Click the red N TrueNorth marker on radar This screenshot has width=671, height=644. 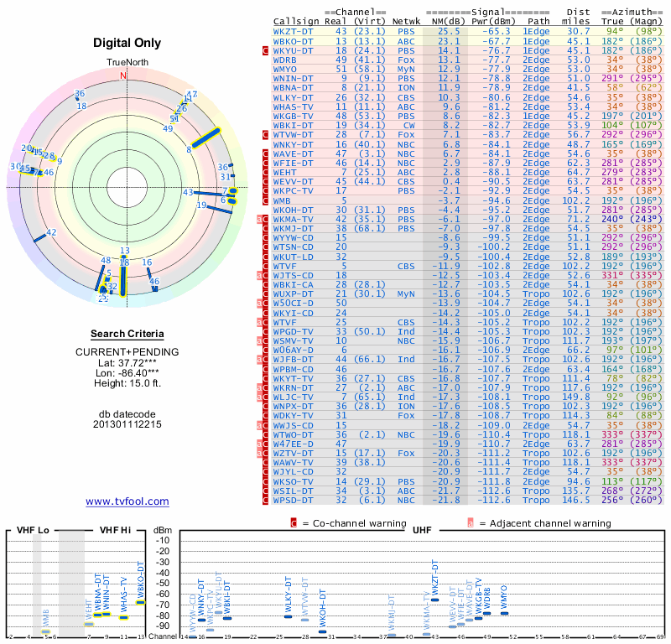pos(124,75)
